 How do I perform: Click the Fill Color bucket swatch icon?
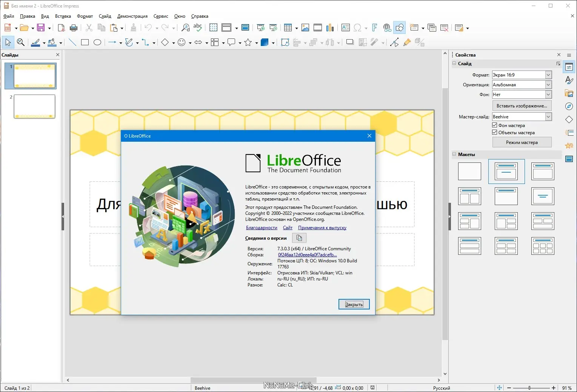(x=52, y=42)
